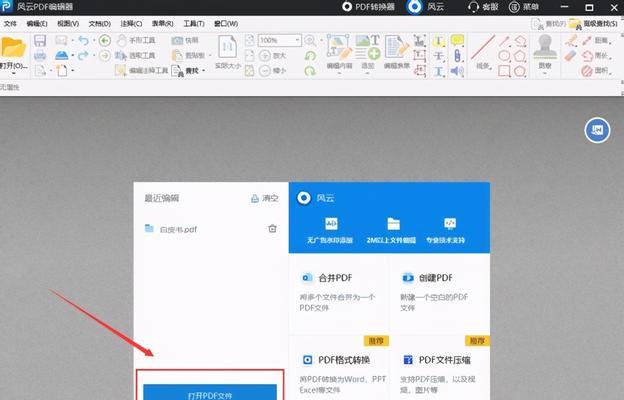Select the 面积 area measure tool
624x400 pixels.
(595, 71)
